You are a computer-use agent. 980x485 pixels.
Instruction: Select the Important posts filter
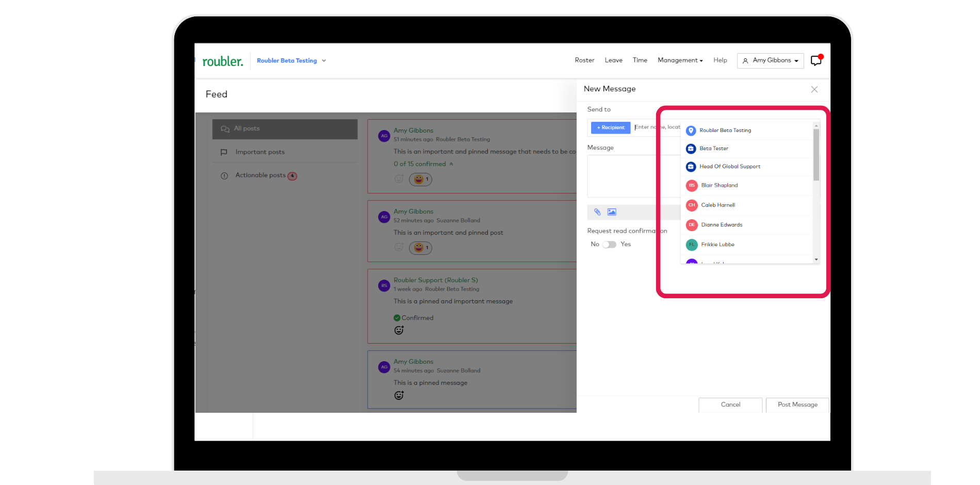285,152
